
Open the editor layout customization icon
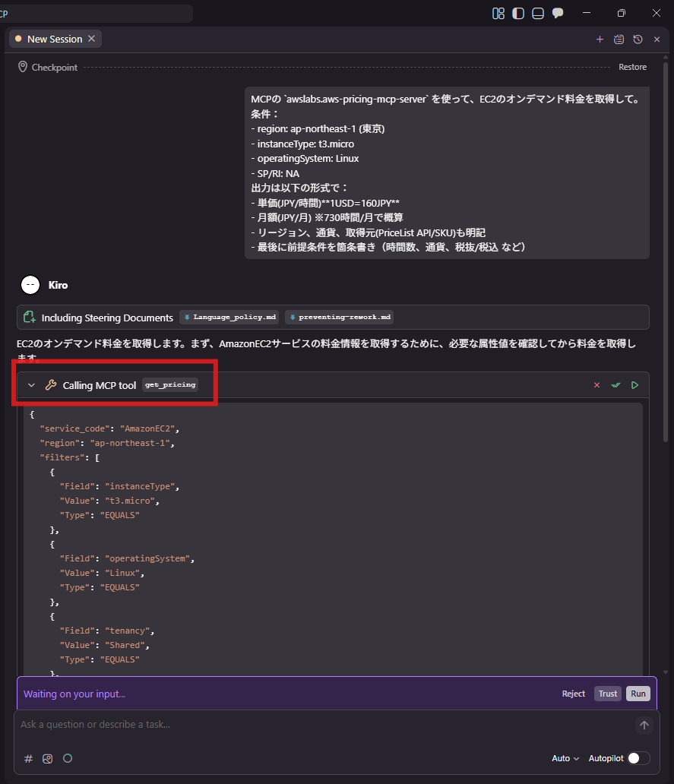pos(498,13)
